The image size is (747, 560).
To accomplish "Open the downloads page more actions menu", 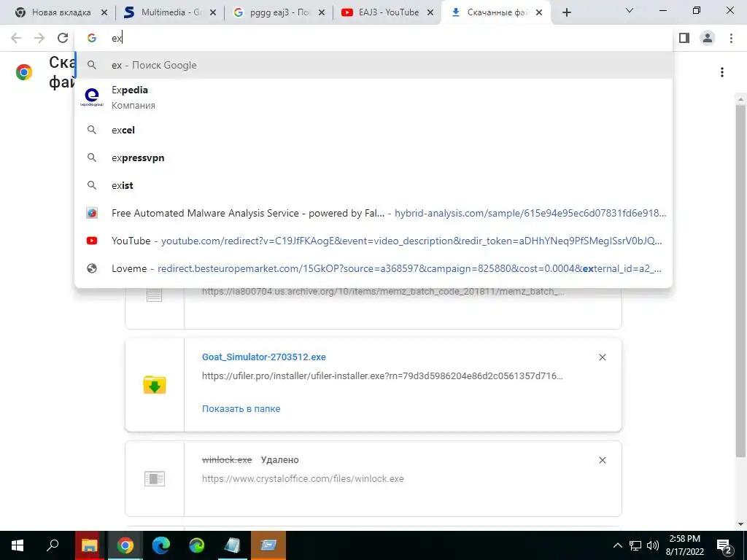I will (722, 72).
